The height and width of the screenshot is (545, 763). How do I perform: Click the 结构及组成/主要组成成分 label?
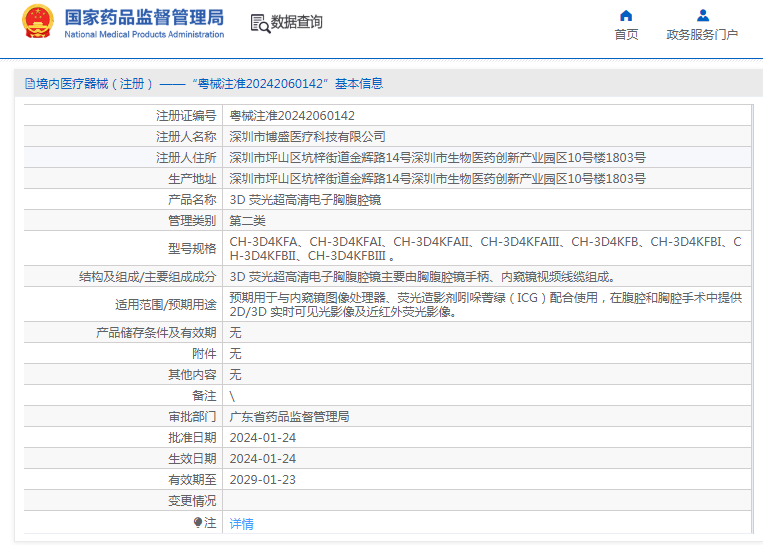point(147,276)
